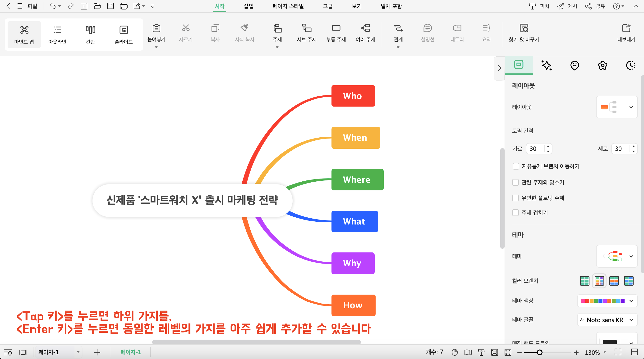Click the 공유 share button
This screenshot has height=359, width=644.
click(595, 6)
